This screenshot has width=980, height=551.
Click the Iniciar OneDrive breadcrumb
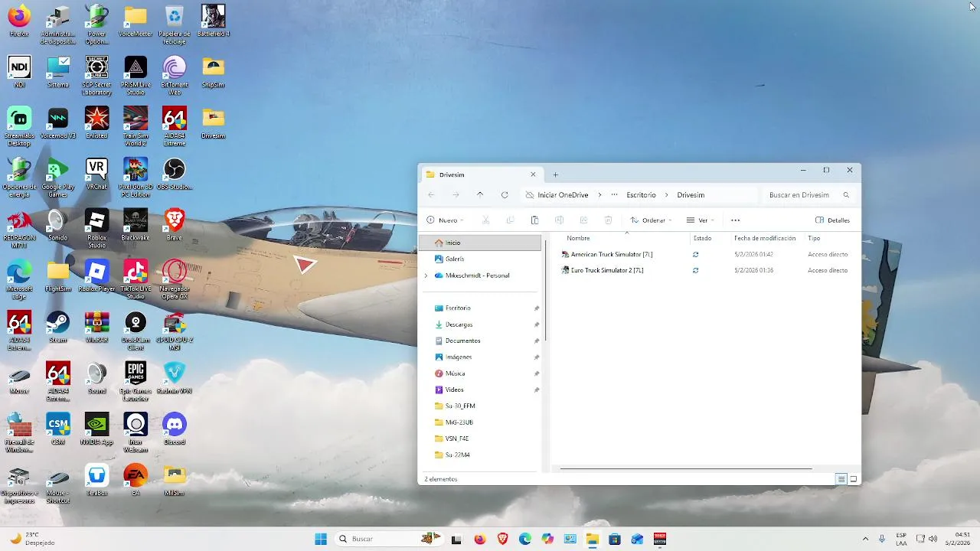point(563,195)
